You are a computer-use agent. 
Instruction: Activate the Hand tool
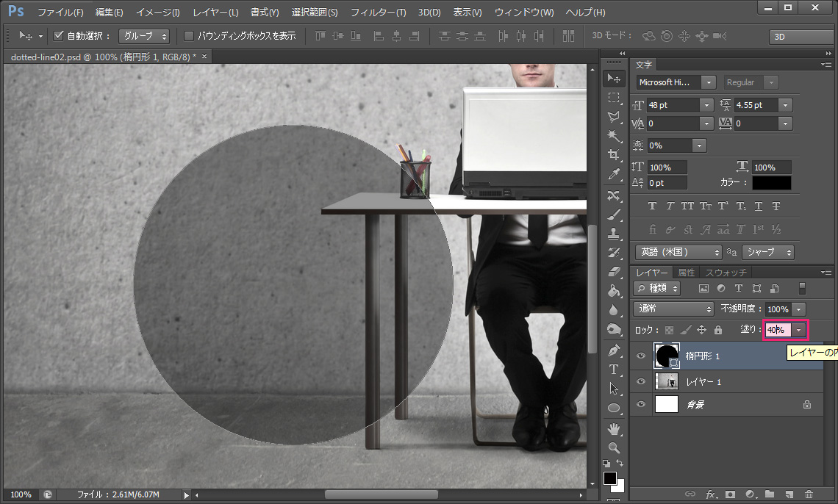pos(614,428)
